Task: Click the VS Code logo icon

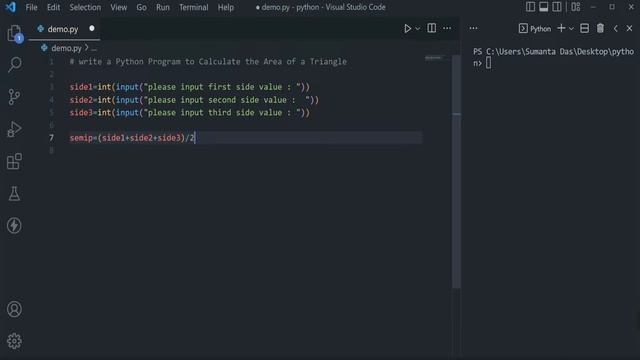Action: tap(11, 7)
